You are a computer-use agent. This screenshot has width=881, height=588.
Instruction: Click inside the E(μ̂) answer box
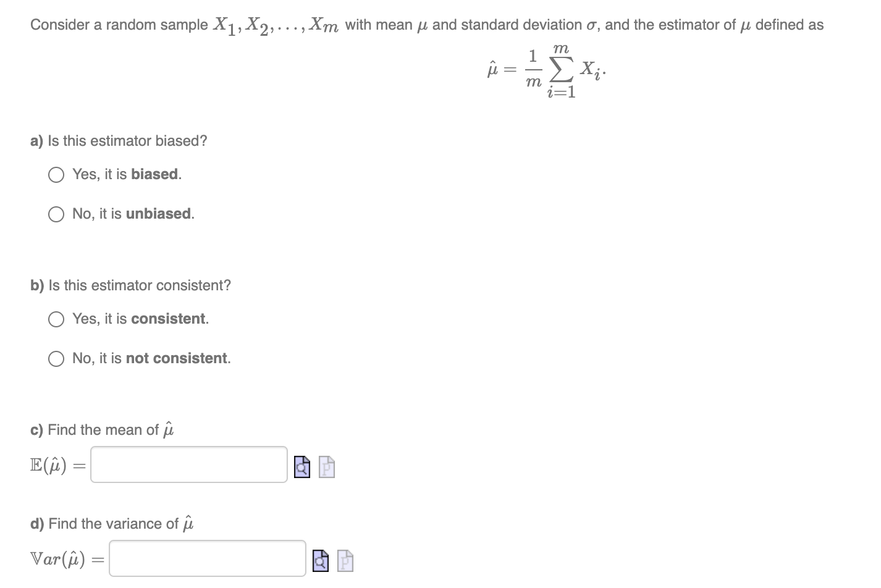point(188,464)
